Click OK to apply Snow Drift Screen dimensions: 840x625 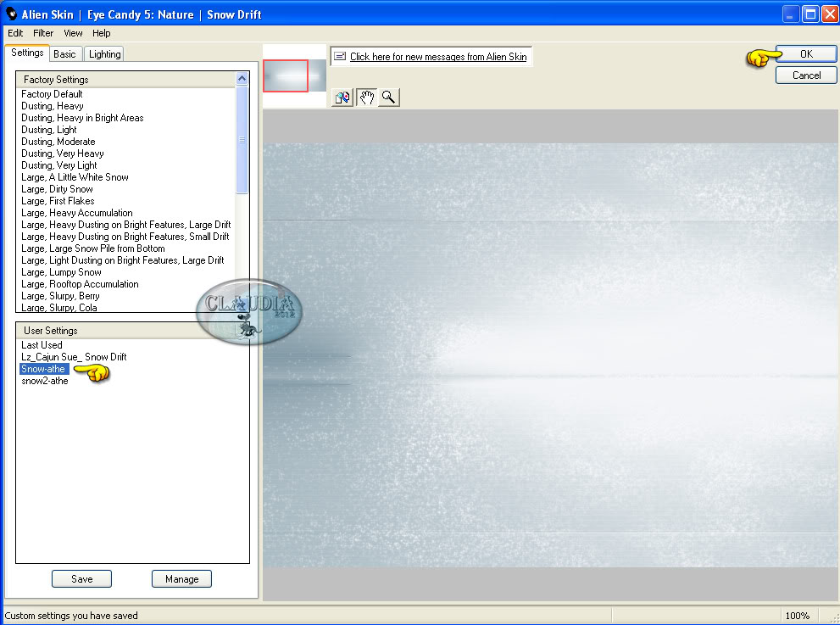pos(806,53)
